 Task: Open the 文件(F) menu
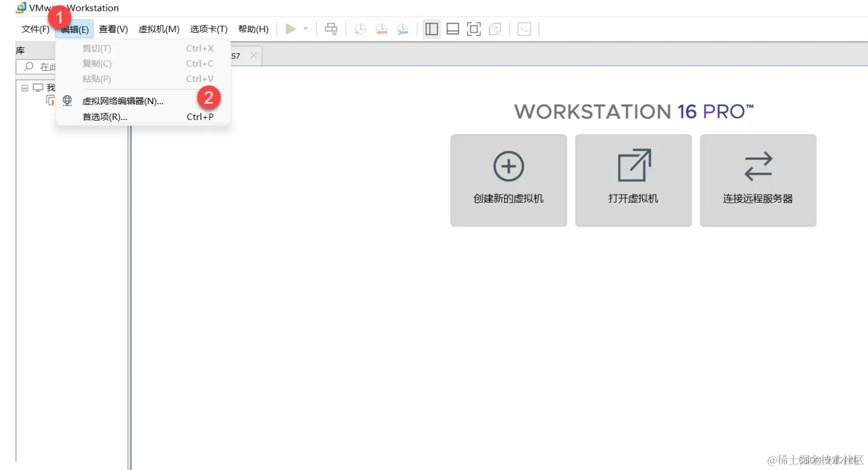(x=35, y=29)
